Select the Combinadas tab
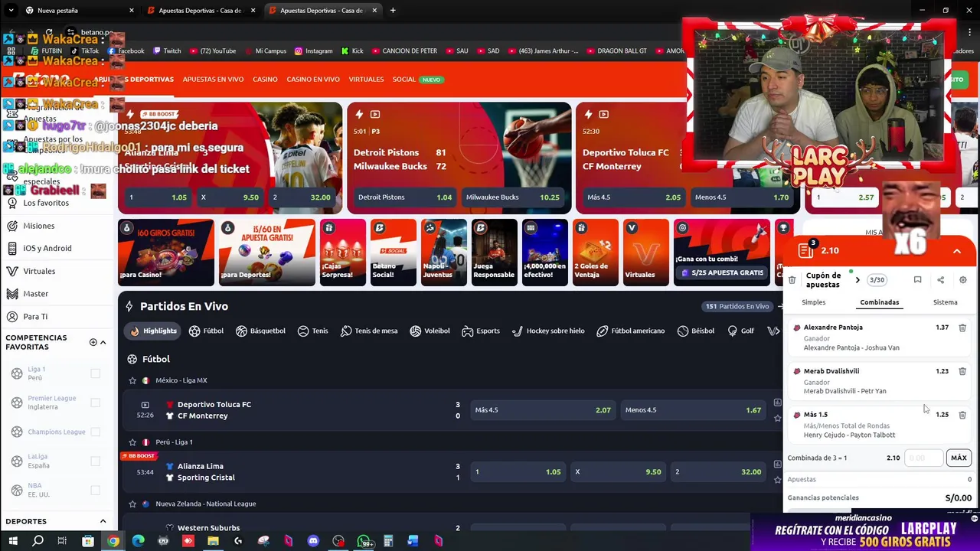 (x=879, y=302)
